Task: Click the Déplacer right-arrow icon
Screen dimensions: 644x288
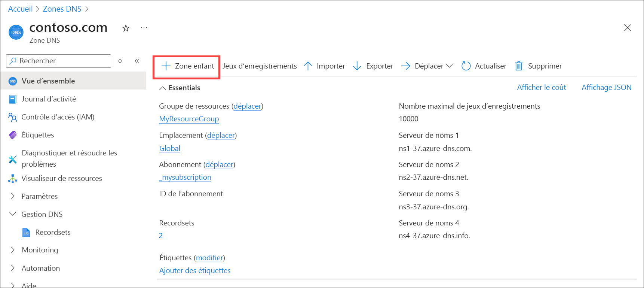Action: click(405, 66)
